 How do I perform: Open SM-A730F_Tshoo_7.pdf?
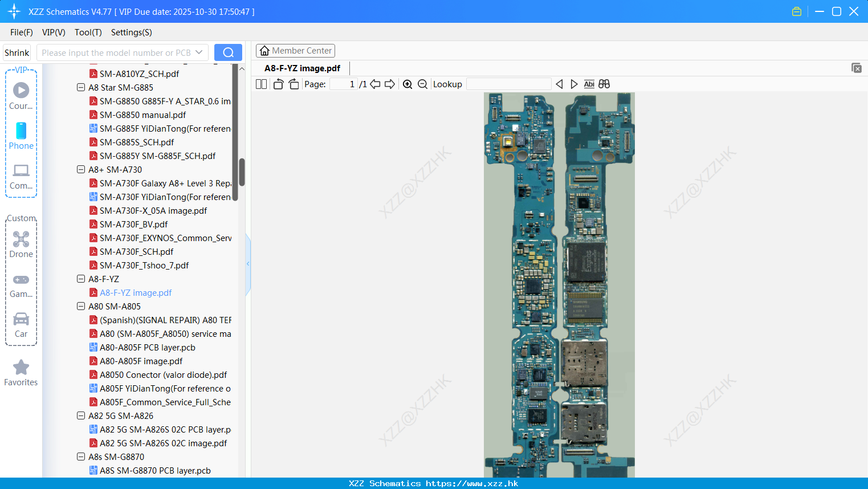(x=144, y=265)
